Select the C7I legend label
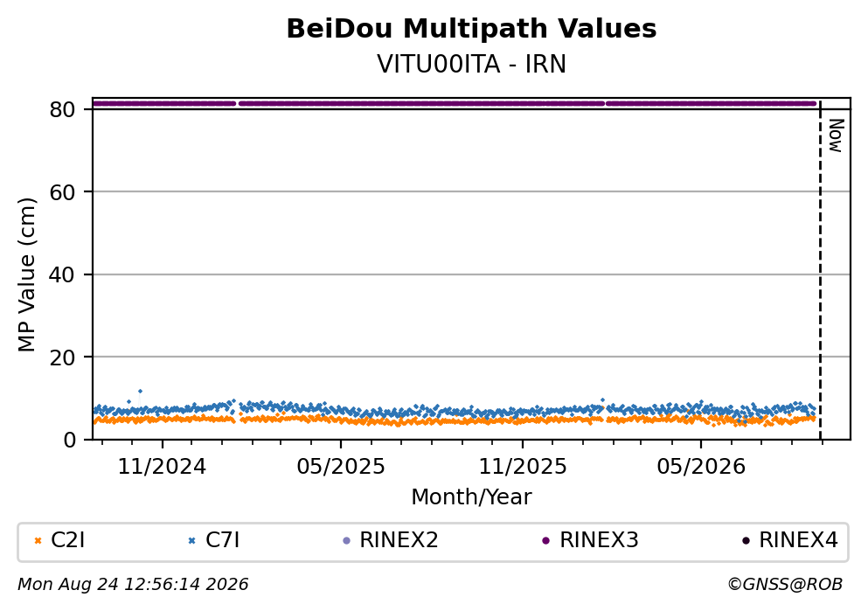Screen dimensions: 868x611 pyautogui.click(x=222, y=540)
